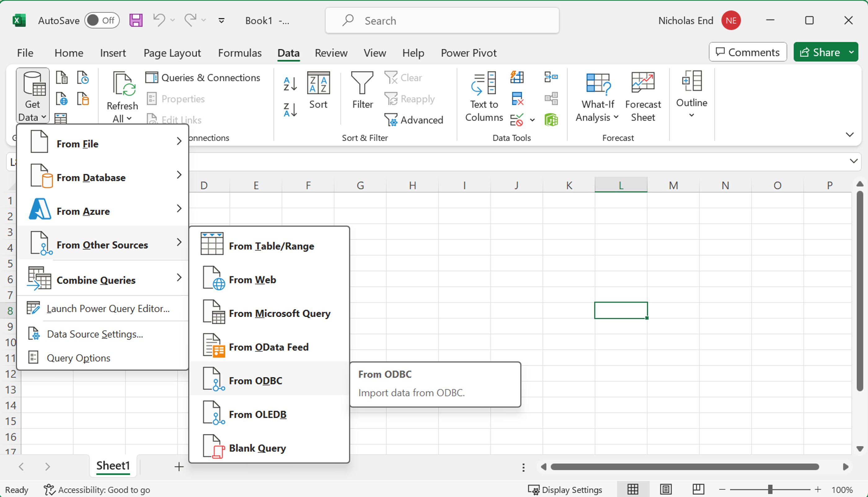This screenshot has width=868, height=497.
Task: Open Share button dropdown arrow
Action: tap(852, 52)
